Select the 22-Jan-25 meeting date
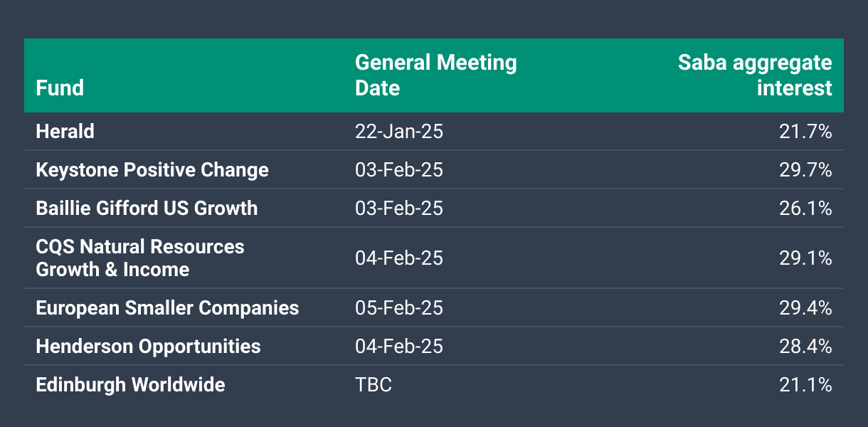The height and width of the screenshot is (427, 868). (398, 132)
